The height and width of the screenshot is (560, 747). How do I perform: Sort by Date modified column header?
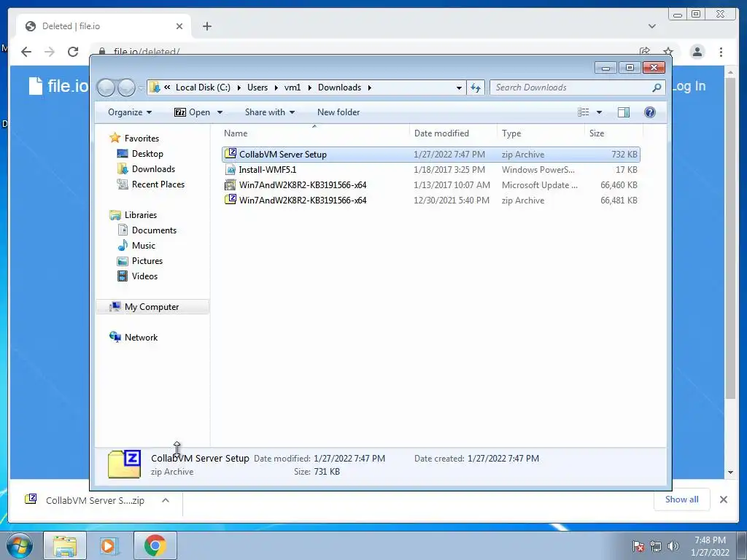point(452,133)
